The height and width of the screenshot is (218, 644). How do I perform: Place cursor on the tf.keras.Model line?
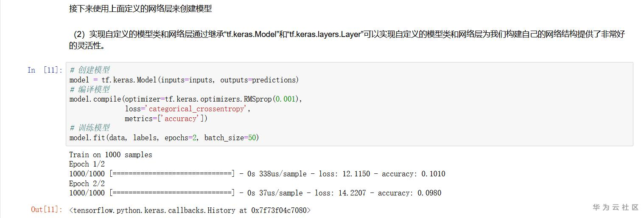click(184, 80)
